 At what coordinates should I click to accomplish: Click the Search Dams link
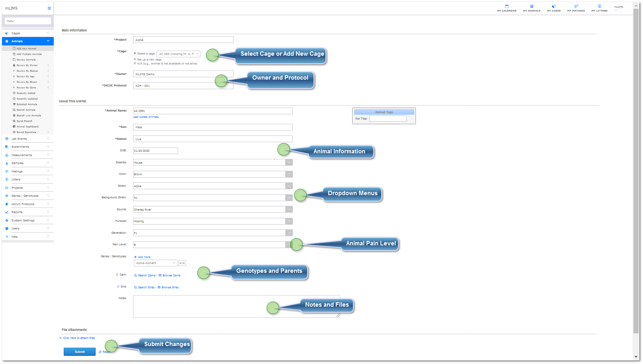[x=145, y=276]
